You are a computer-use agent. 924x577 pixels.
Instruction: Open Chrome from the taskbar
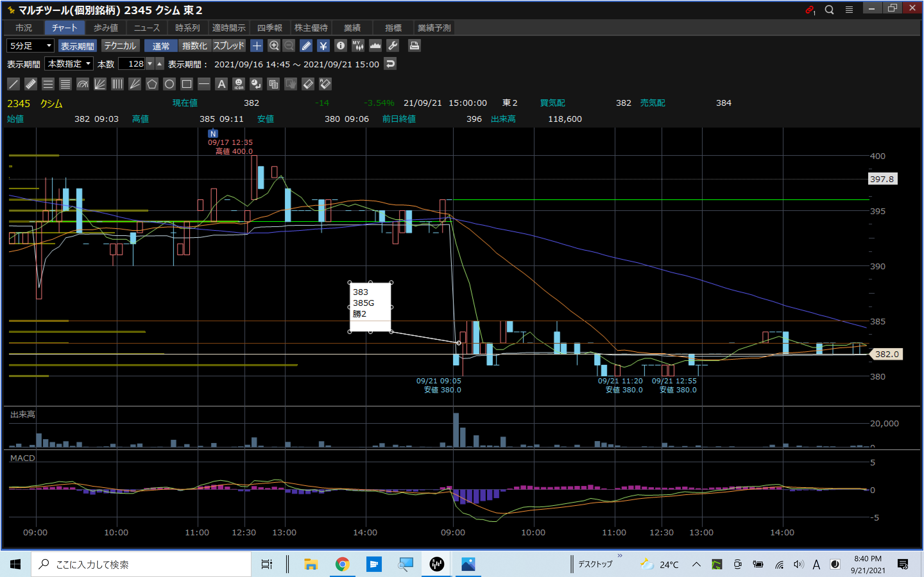(x=342, y=564)
